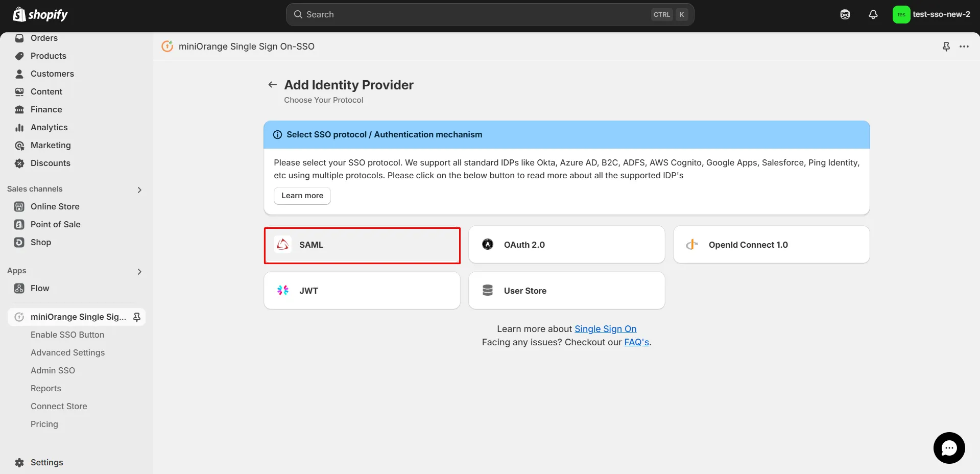Open Reports menu item
The image size is (980, 474).
46,389
